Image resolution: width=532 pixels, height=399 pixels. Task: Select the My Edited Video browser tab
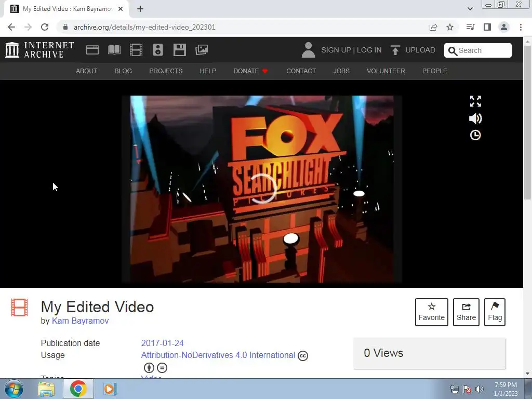click(x=66, y=9)
